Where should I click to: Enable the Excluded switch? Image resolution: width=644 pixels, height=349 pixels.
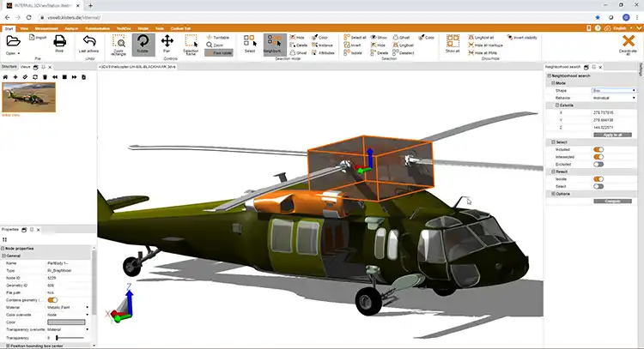[598, 164]
